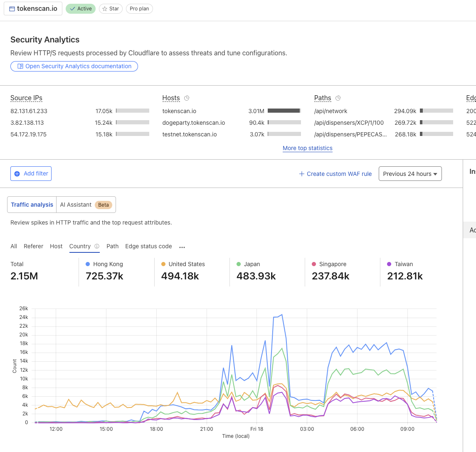Select the Path dimension tab
Viewport: 476px width, 452px height.
point(112,246)
